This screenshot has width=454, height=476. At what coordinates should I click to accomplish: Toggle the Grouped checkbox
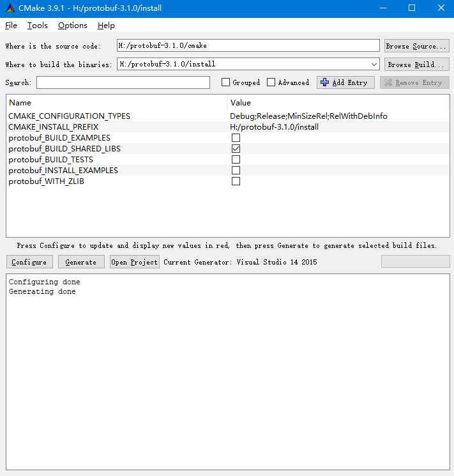[x=225, y=82]
